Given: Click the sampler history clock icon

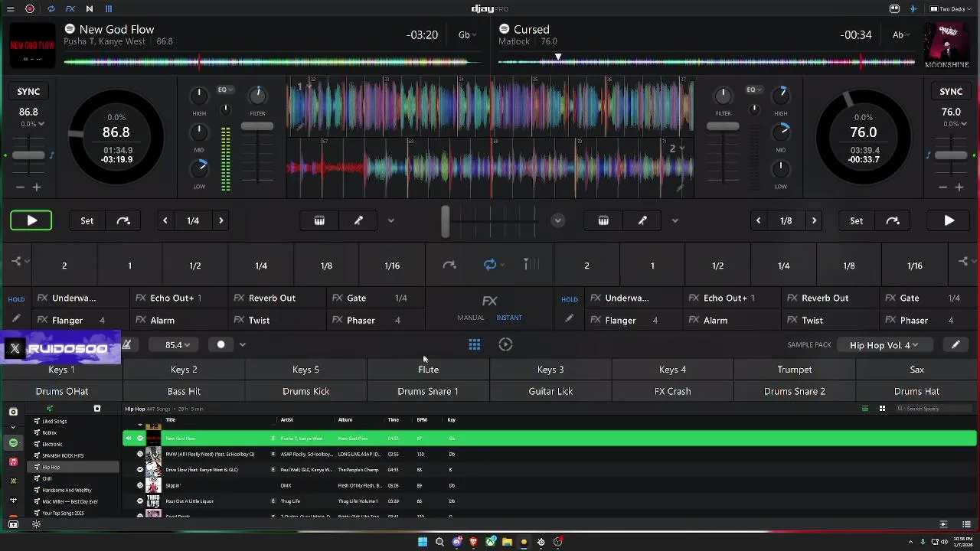Looking at the screenshot, I should coord(505,344).
